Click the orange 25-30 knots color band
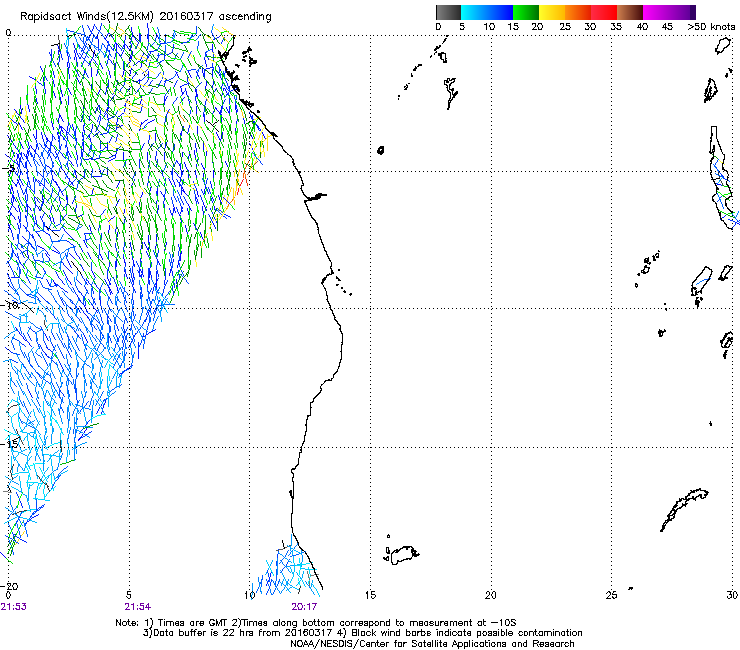The width and height of the screenshot is (740, 650). point(578,12)
